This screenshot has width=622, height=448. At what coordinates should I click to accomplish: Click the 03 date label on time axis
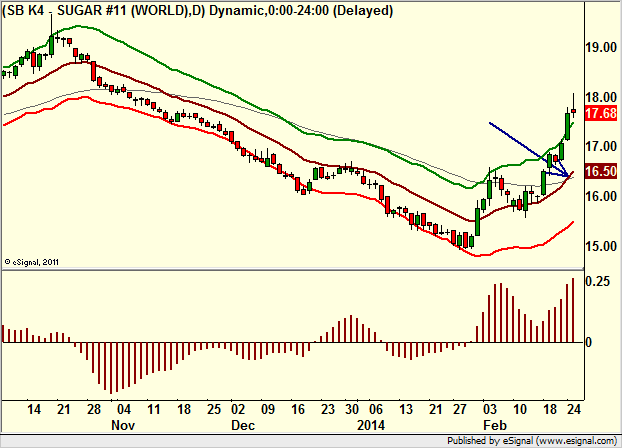point(490,409)
